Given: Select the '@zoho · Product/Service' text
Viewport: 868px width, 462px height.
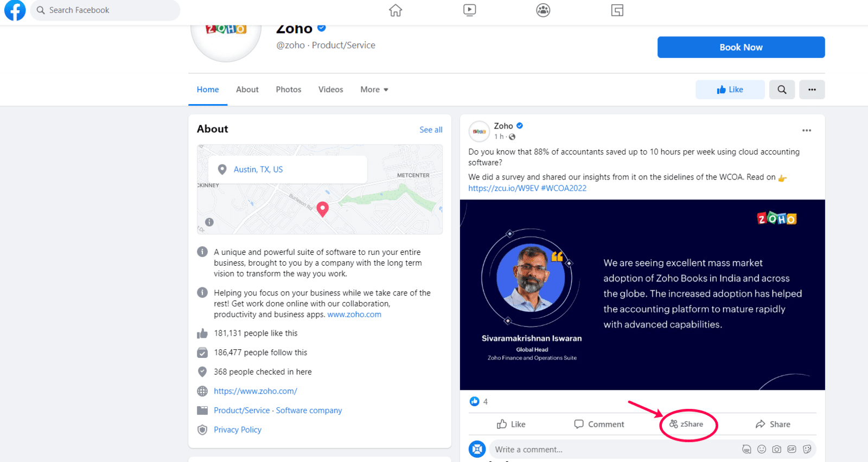Looking at the screenshot, I should [x=326, y=45].
